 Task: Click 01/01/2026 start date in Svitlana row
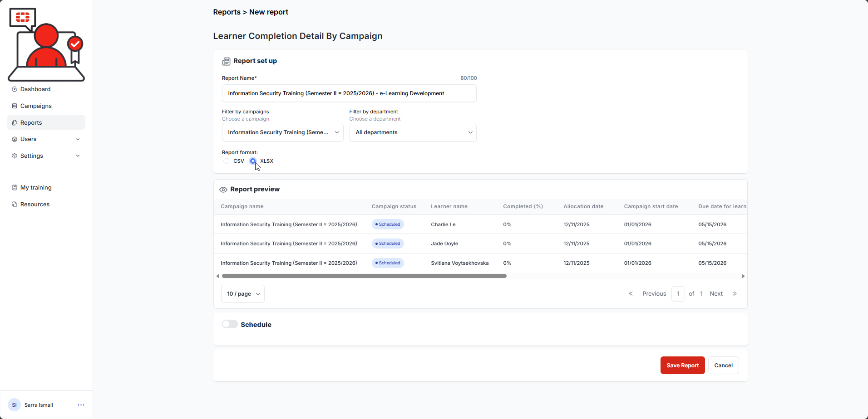[637, 263]
